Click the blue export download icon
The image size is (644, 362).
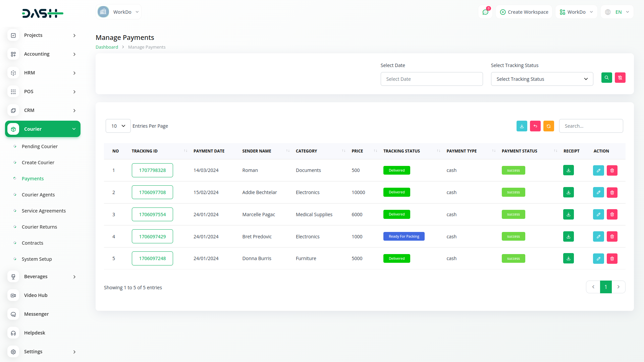point(522,126)
